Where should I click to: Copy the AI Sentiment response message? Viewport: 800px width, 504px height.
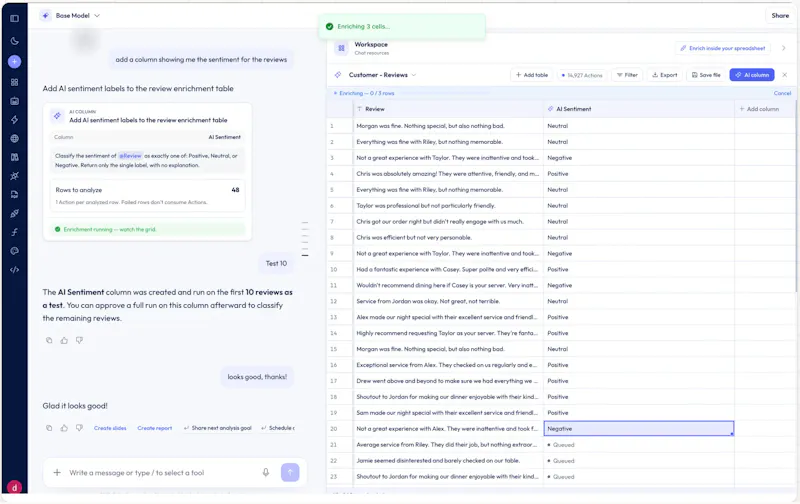(49, 340)
